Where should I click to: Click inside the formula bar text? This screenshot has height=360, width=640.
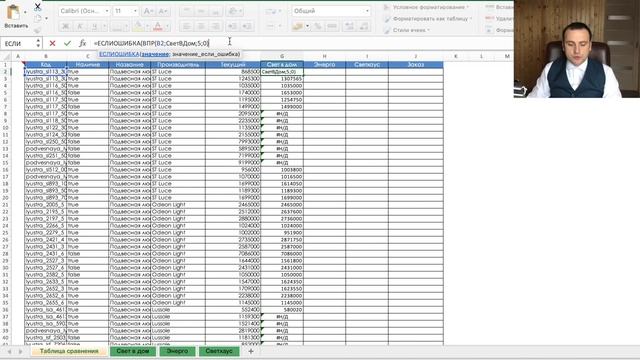click(151, 43)
